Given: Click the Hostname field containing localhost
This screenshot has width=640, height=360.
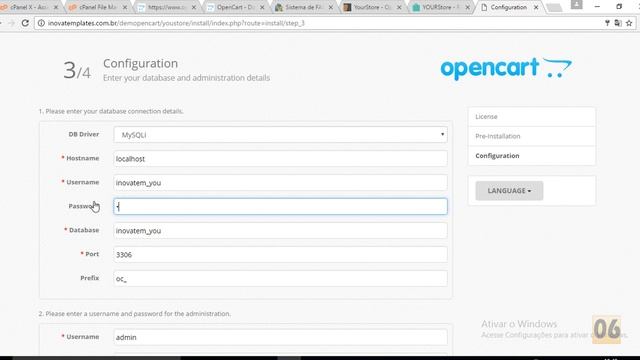Looking at the screenshot, I should click(x=280, y=159).
